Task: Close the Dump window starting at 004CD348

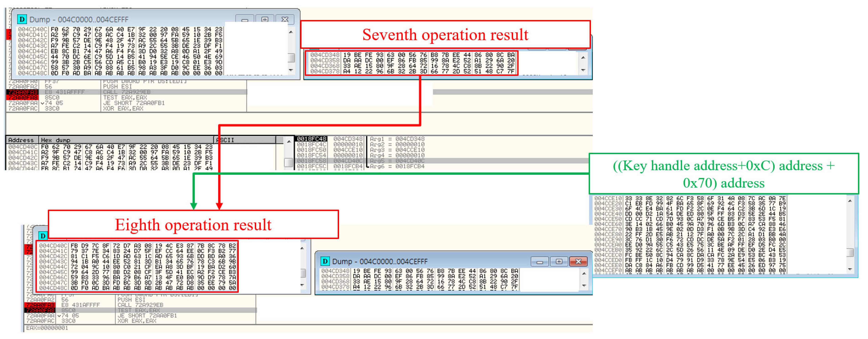Action: point(578,261)
